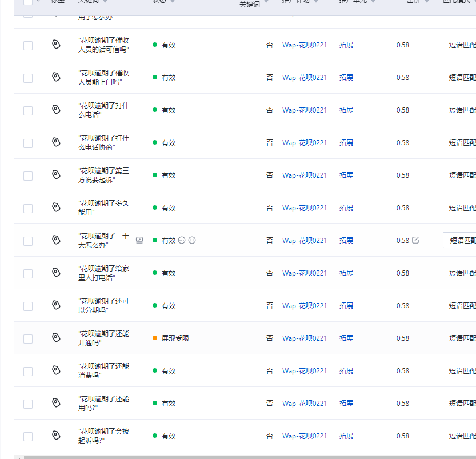Click keyword "花呗逾期了第三方说要起诉"
Image resolution: width=476 pixels, height=459 pixels.
(103, 175)
